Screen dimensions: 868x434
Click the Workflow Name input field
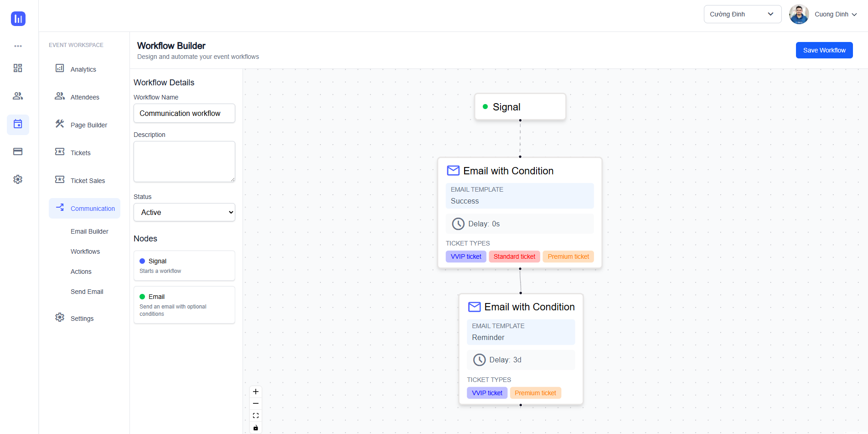[184, 113]
